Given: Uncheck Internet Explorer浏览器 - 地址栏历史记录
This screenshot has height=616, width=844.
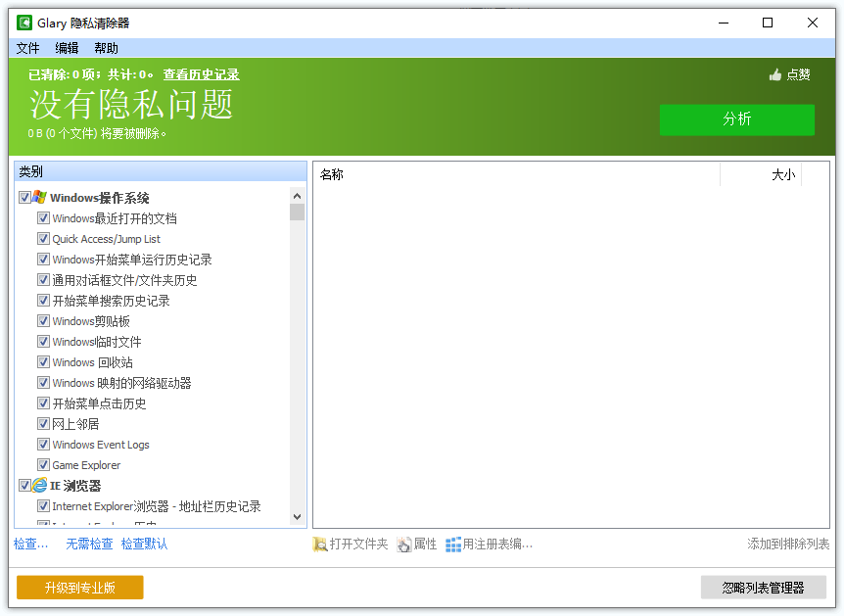Looking at the screenshot, I should pos(44,506).
